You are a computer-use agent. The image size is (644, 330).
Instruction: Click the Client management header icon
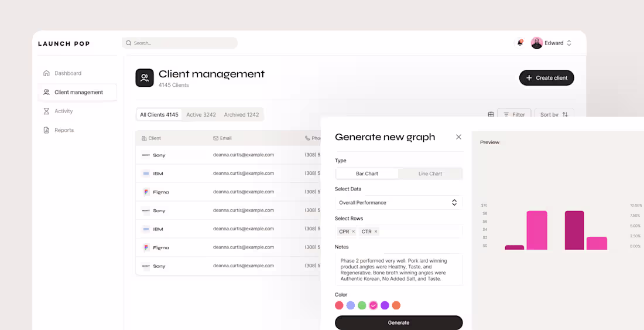tap(145, 78)
